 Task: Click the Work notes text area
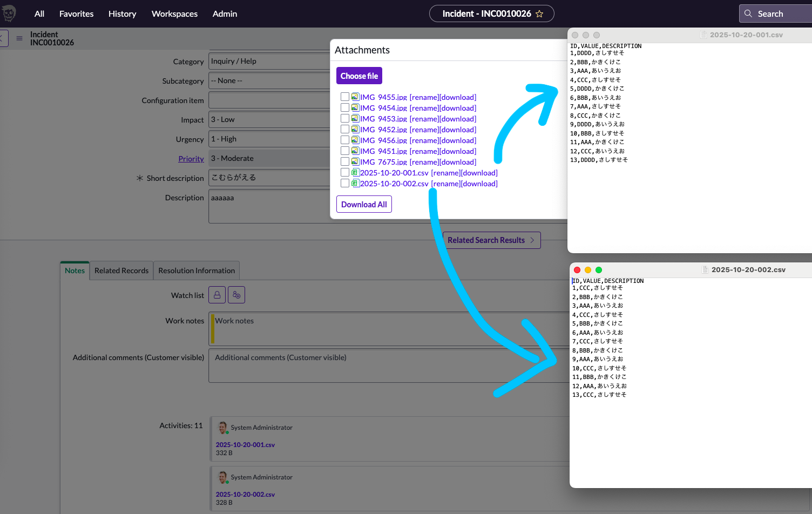389,329
